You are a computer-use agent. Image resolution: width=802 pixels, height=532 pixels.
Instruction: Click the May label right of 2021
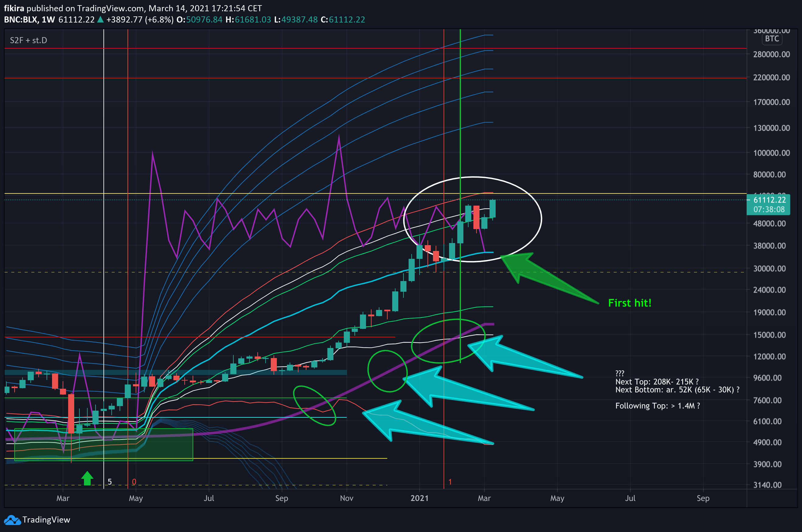(x=557, y=499)
